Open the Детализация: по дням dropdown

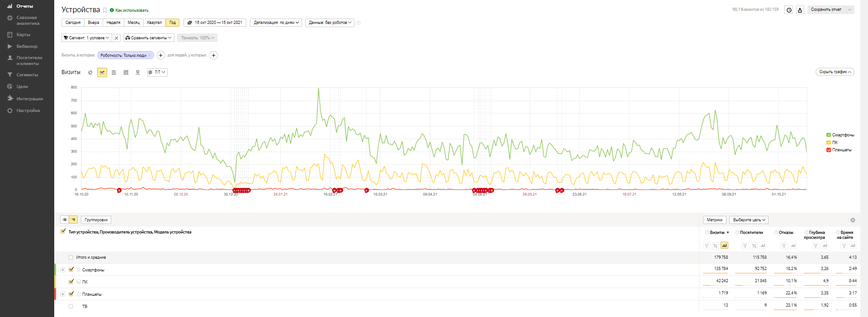276,23
